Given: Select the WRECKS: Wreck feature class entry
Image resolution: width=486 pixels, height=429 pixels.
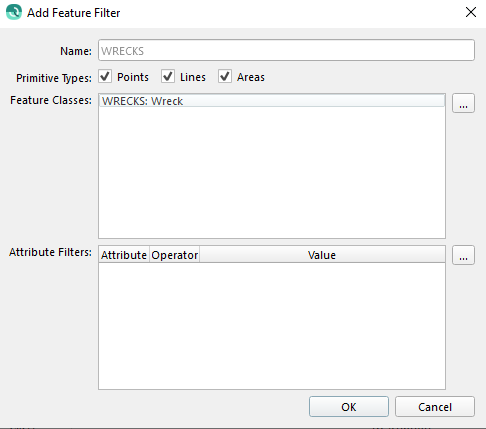Looking at the screenshot, I should pyautogui.click(x=272, y=101).
